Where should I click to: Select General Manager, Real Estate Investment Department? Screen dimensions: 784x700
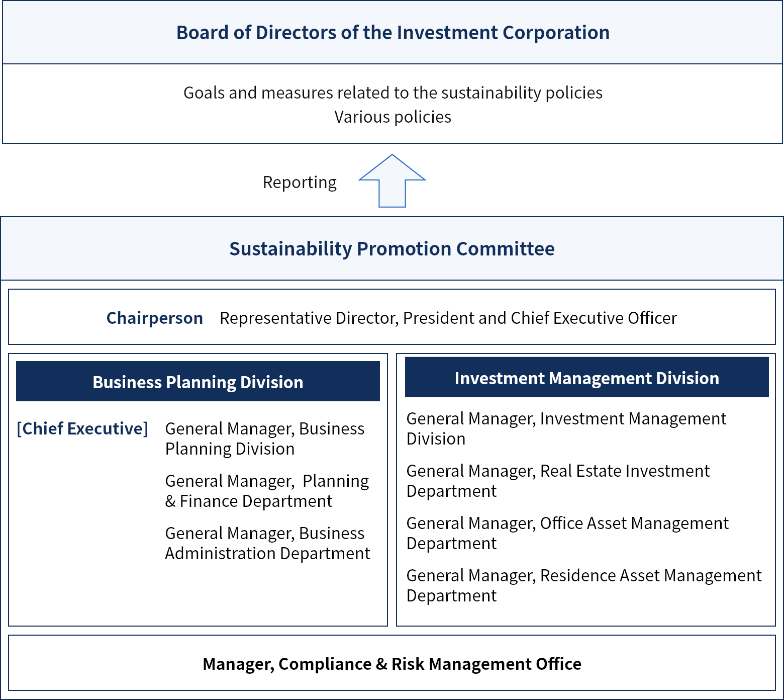point(558,481)
